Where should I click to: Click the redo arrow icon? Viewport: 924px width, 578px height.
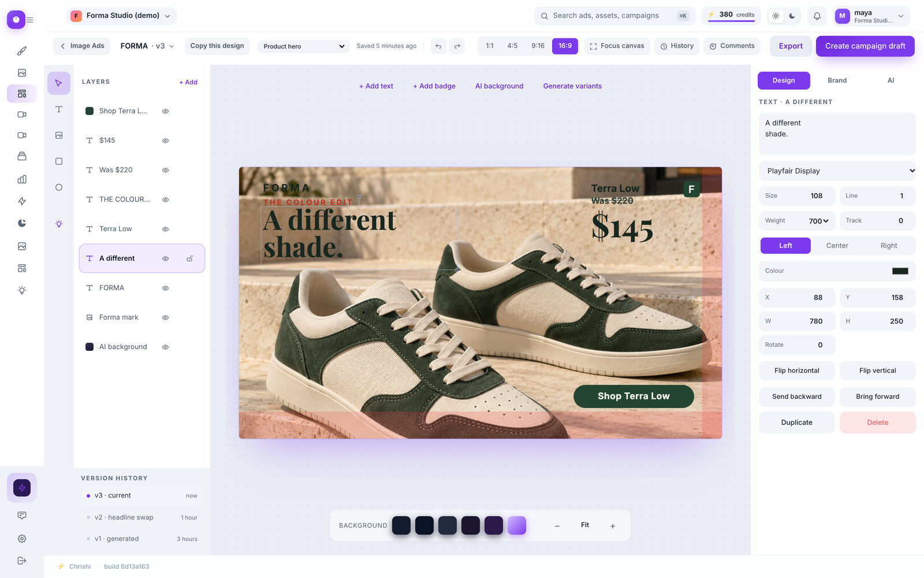click(x=457, y=46)
